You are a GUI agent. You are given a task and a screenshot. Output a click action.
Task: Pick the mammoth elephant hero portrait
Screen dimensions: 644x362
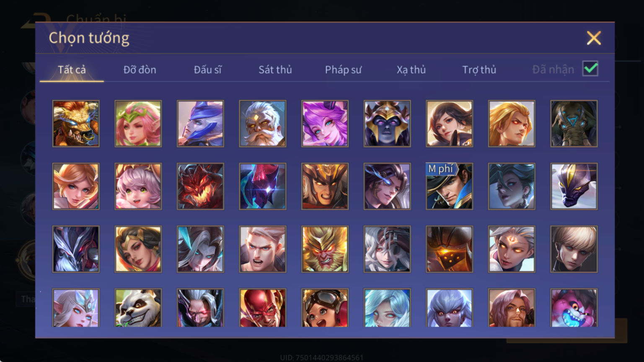pos(574,124)
